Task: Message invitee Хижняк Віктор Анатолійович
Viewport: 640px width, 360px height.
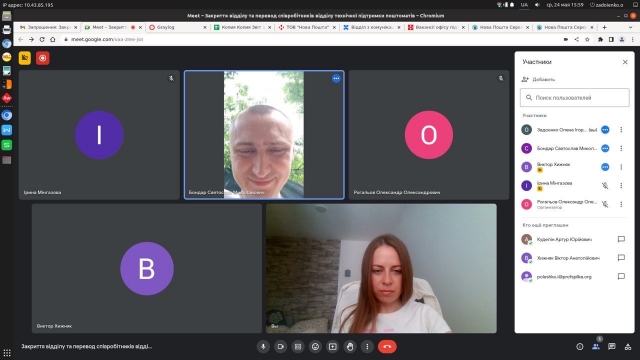Action: (x=621, y=258)
